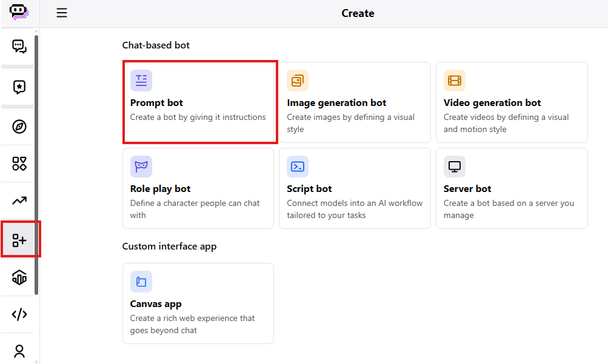The image size is (608, 364).
Task: Choose the Prompt bot card
Action: pos(200,102)
